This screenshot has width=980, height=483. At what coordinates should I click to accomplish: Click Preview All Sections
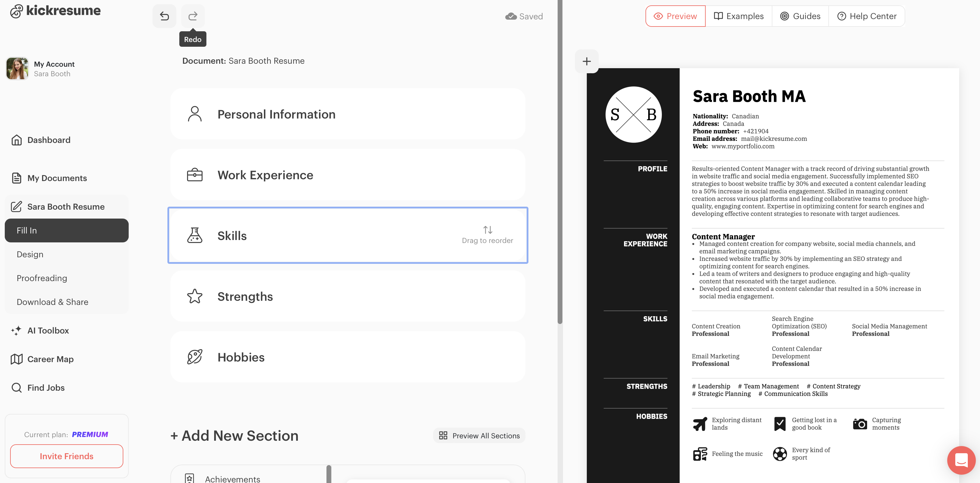tap(479, 436)
